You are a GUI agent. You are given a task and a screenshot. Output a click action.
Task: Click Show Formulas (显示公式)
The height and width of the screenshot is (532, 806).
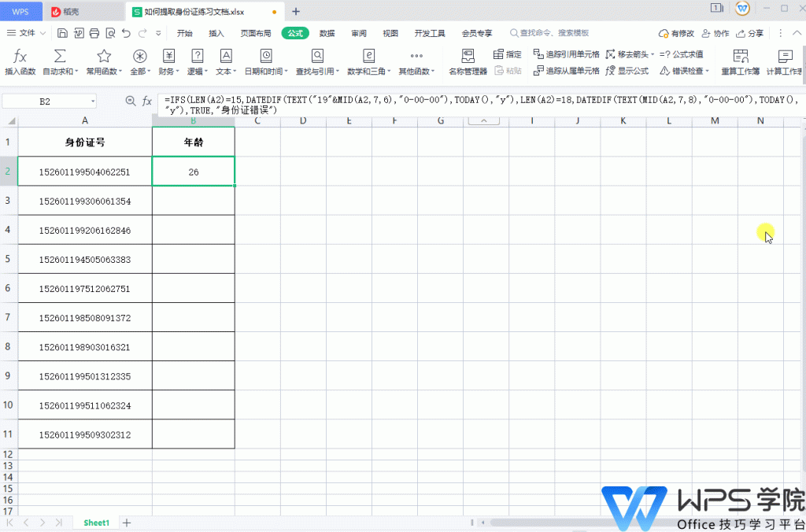point(627,71)
